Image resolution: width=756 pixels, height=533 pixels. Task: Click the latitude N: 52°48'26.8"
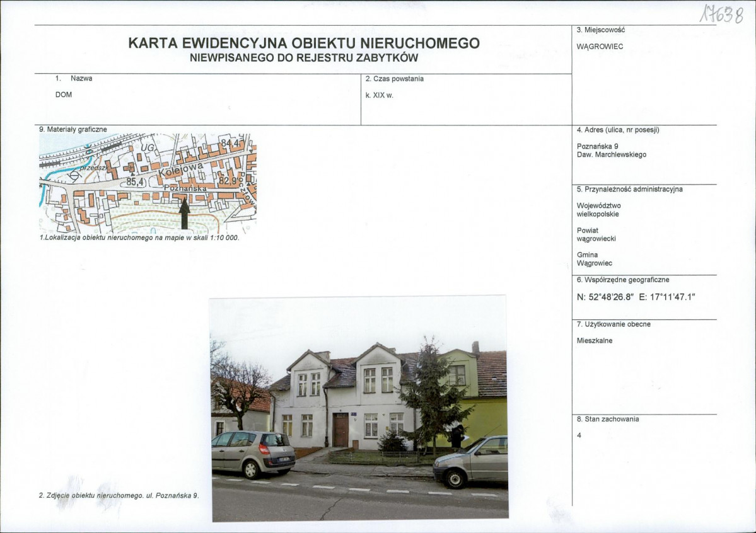pyautogui.click(x=604, y=297)
